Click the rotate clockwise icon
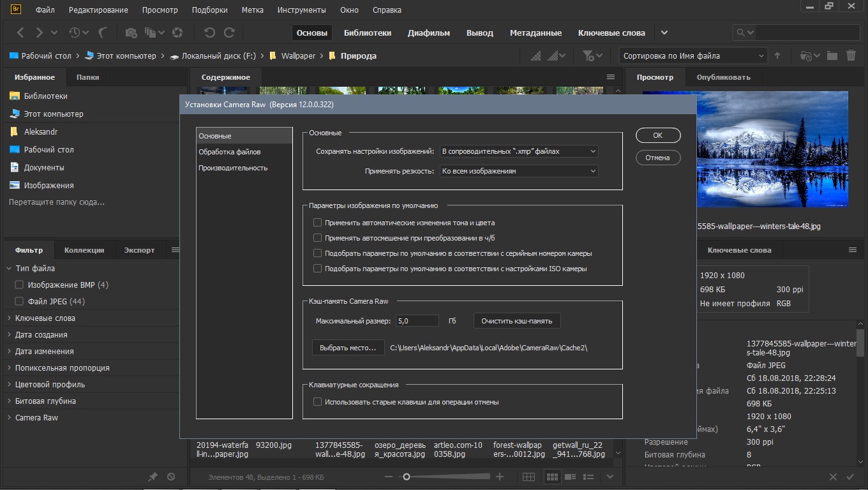Image resolution: width=868 pixels, height=490 pixels. point(229,33)
